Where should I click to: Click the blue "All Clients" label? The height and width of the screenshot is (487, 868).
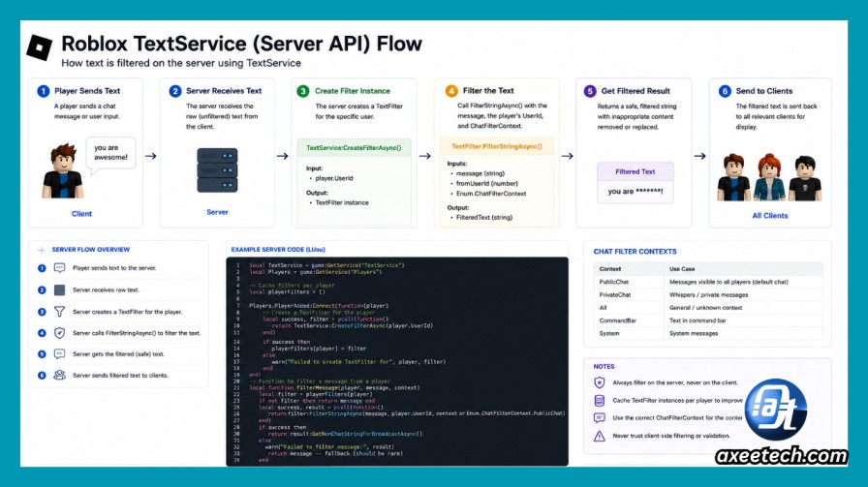click(x=769, y=216)
